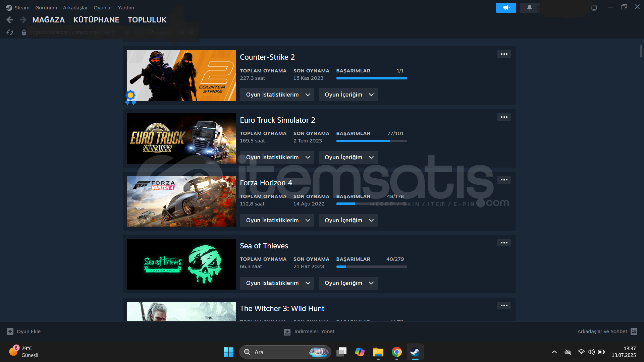This screenshot has width=644, height=362.
Task: Open the Yardım menu
Action: pyautogui.click(x=126, y=7)
